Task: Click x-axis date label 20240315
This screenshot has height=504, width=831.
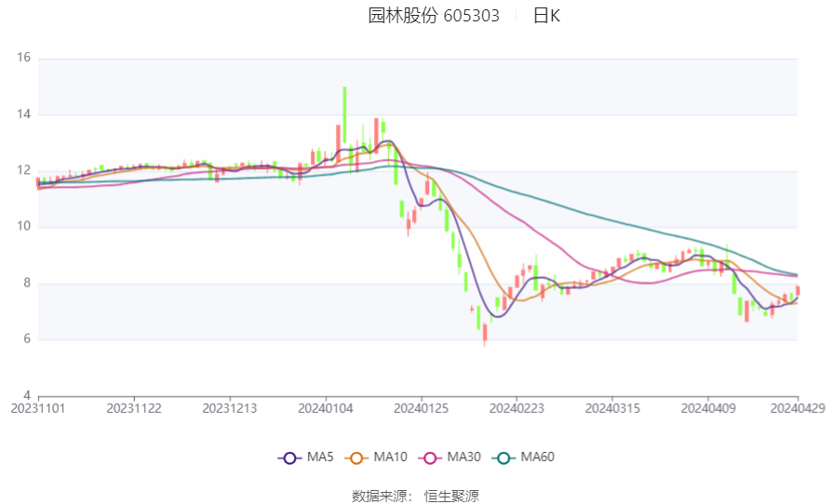Action: click(x=612, y=409)
